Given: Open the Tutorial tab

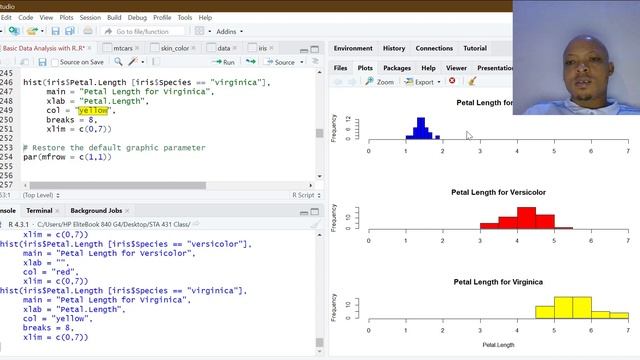Looking at the screenshot, I should click(475, 48).
